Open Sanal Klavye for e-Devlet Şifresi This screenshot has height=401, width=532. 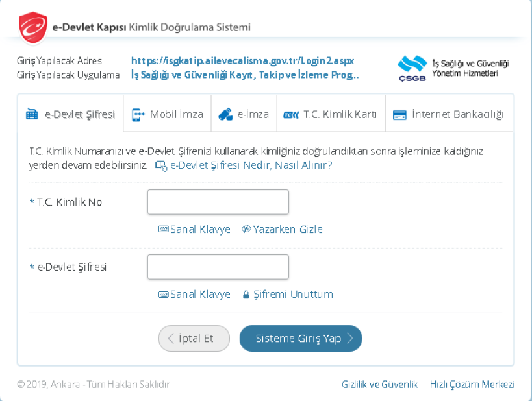(x=194, y=295)
